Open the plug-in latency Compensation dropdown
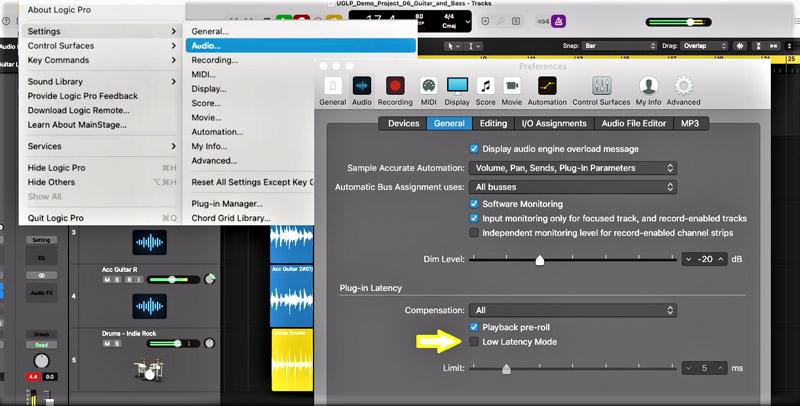 (x=573, y=310)
